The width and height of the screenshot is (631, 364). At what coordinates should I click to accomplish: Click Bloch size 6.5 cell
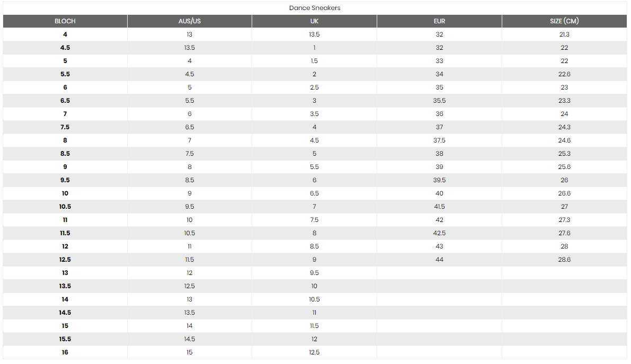(x=65, y=101)
